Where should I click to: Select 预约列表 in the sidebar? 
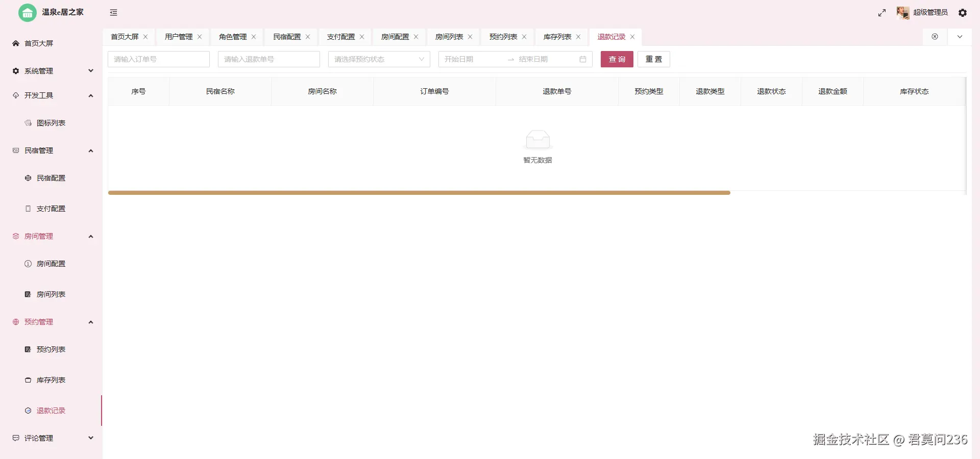coord(51,349)
